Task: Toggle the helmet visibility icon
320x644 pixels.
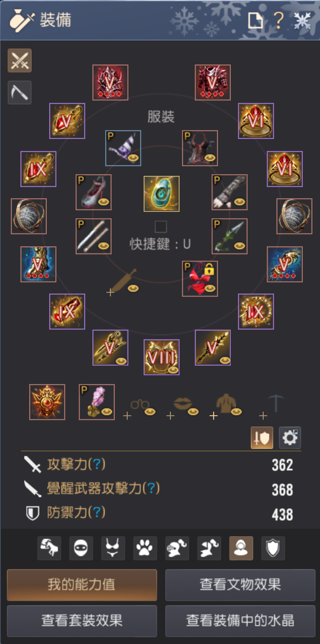Action: (177, 548)
